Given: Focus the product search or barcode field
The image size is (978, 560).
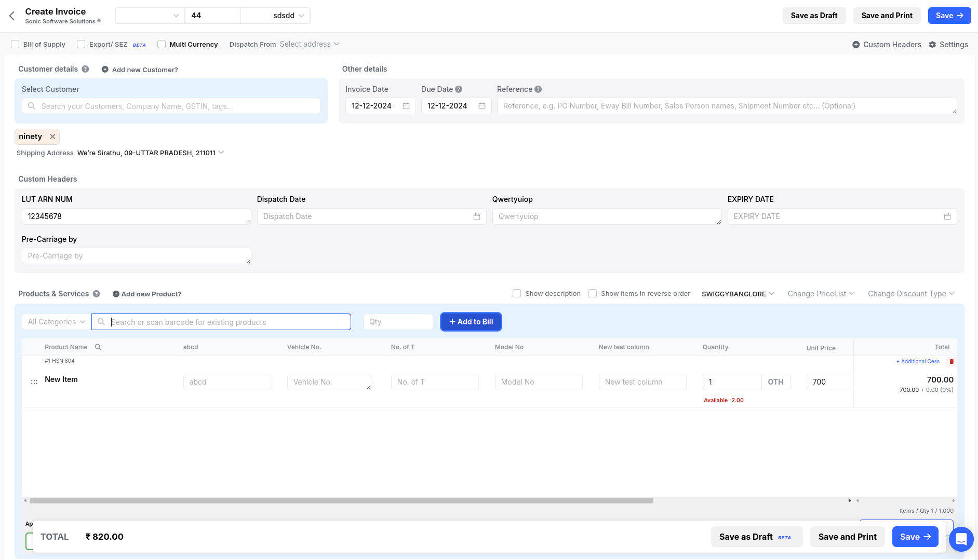Looking at the screenshot, I should click(221, 322).
